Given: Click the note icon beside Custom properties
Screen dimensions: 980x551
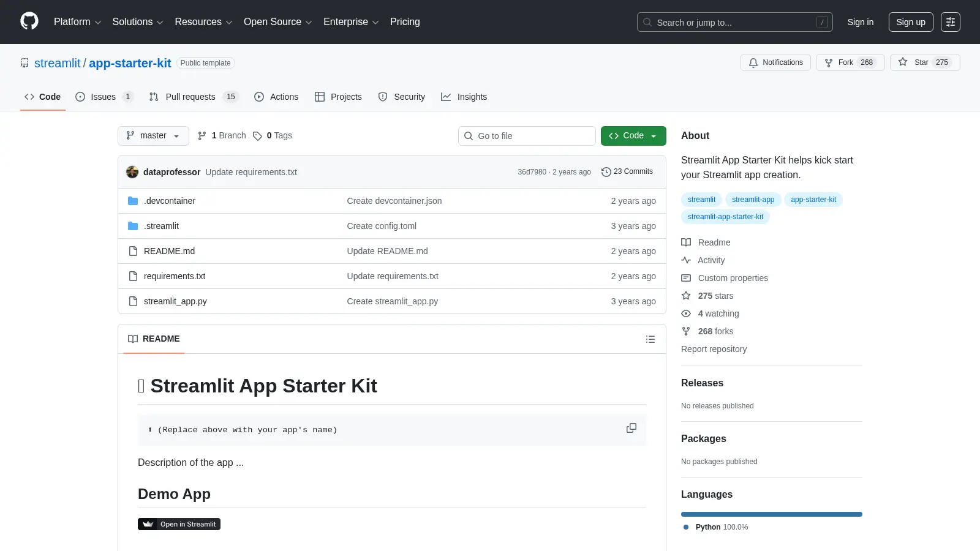Looking at the screenshot, I should pyautogui.click(x=686, y=278).
